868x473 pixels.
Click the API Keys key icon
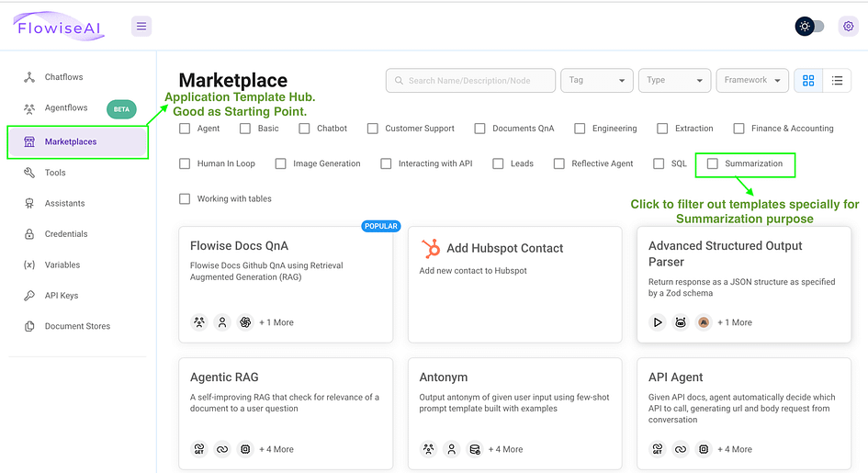coord(29,296)
